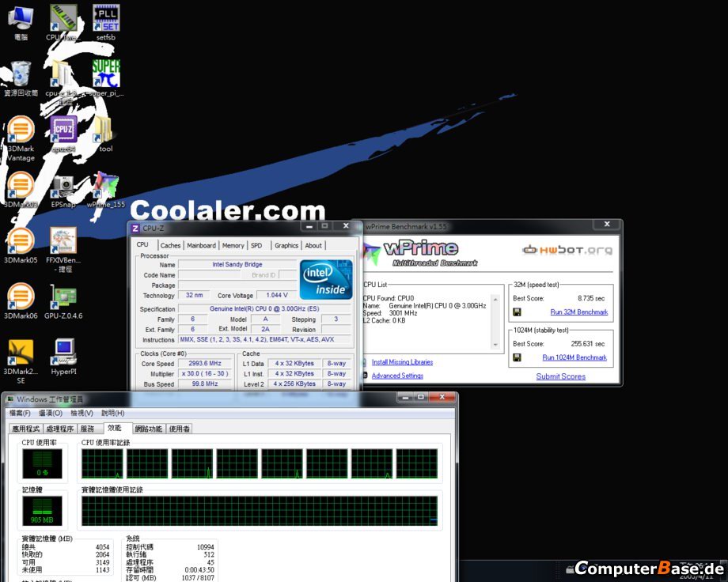
Task: Select the Graphics tab in CPU-Z
Action: pos(286,246)
